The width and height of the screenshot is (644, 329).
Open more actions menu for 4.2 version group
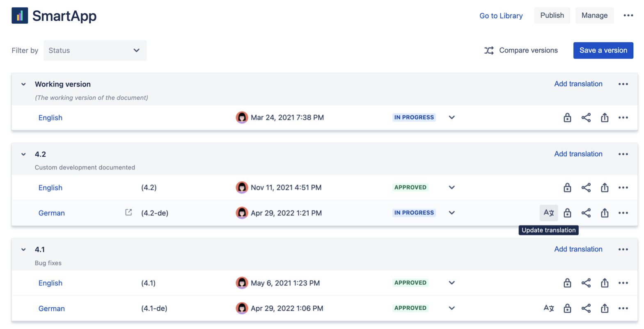click(x=623, y=154)
